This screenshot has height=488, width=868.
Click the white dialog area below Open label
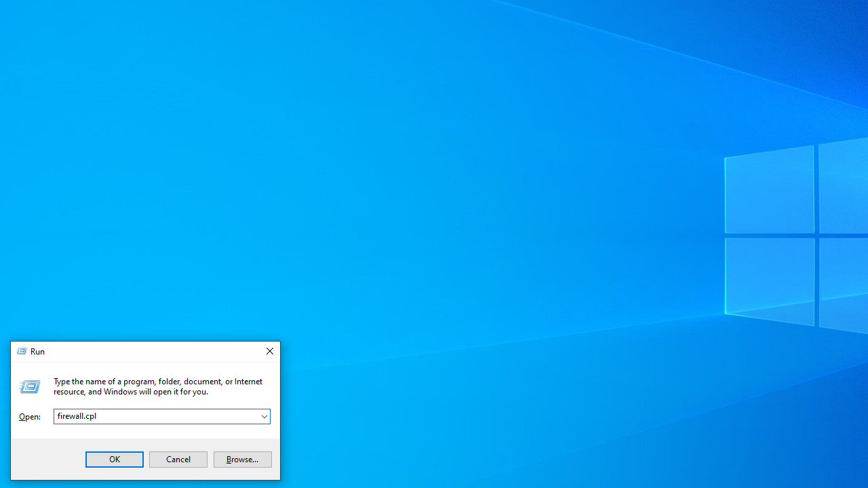[x=30, y=430]
